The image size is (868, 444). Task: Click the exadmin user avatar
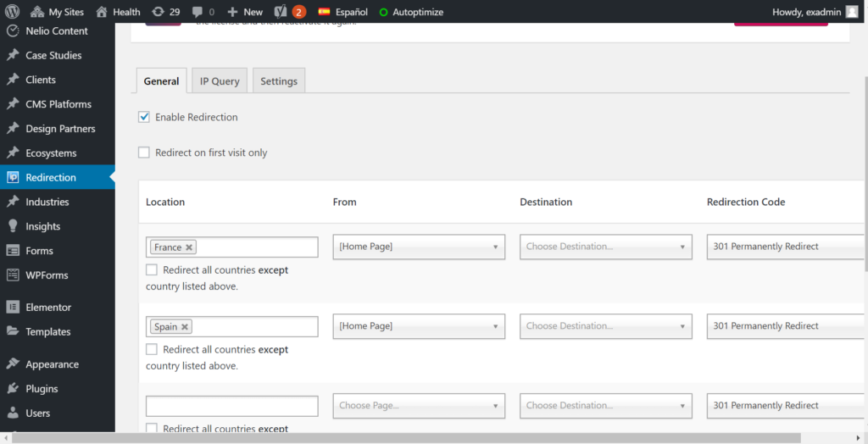[x=852, y=12]
